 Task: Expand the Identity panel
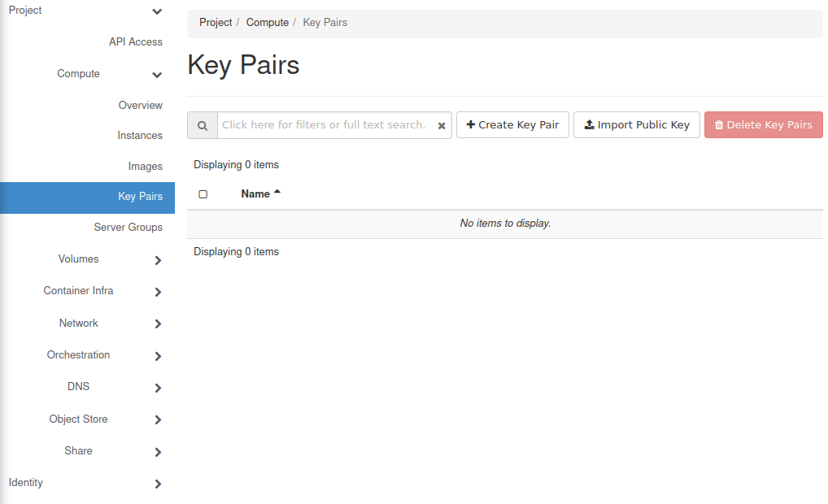tap(158, 484)
